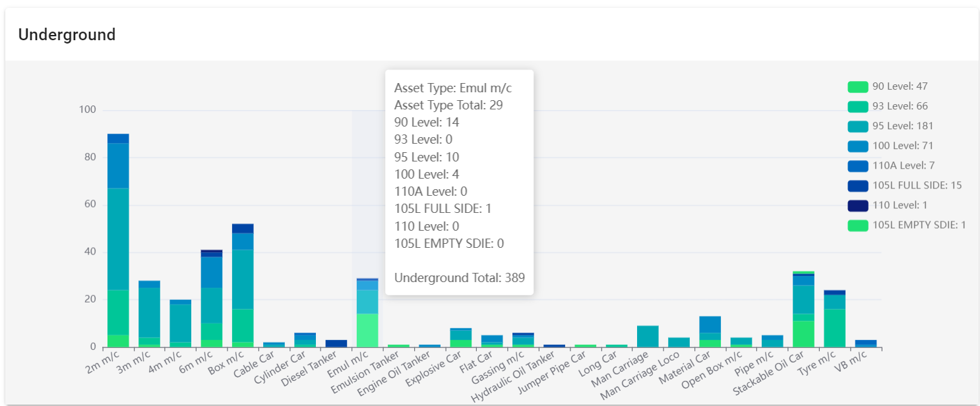Click the 100 Level legend color swatch
This screenshot has height=406, width=980.
coord(858,146)
